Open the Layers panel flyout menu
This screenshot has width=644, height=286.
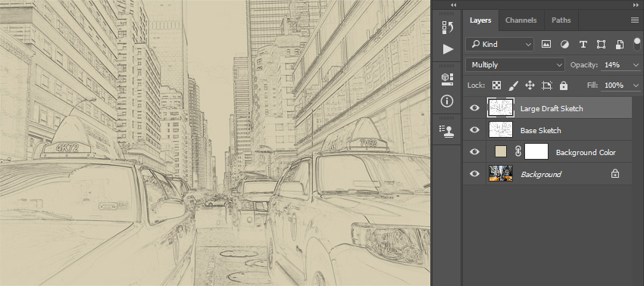pyautogui.click(x=635, y=20)
